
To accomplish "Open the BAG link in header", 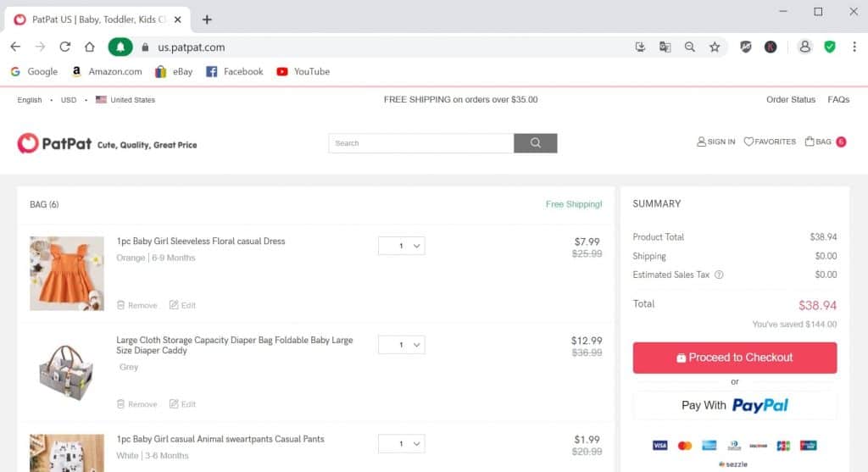I will 818,142.
